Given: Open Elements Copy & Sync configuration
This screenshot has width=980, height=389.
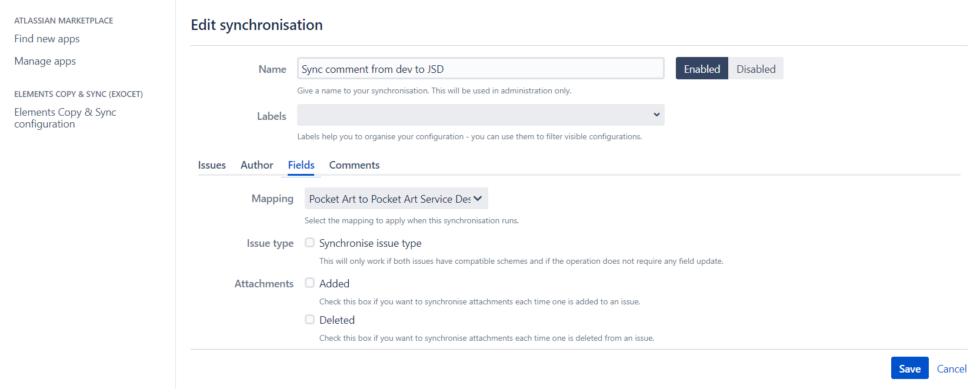Looking at the screenshot, I should click(x=65, y=118).
